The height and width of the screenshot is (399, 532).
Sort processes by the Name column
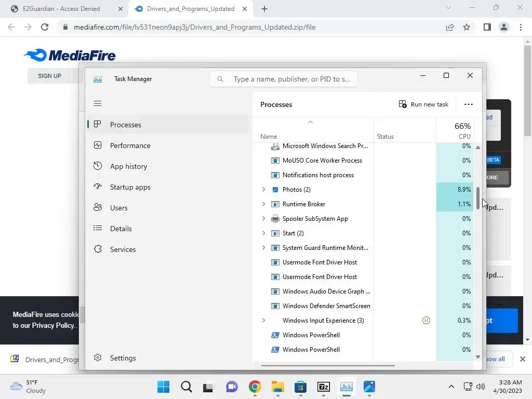269,137
